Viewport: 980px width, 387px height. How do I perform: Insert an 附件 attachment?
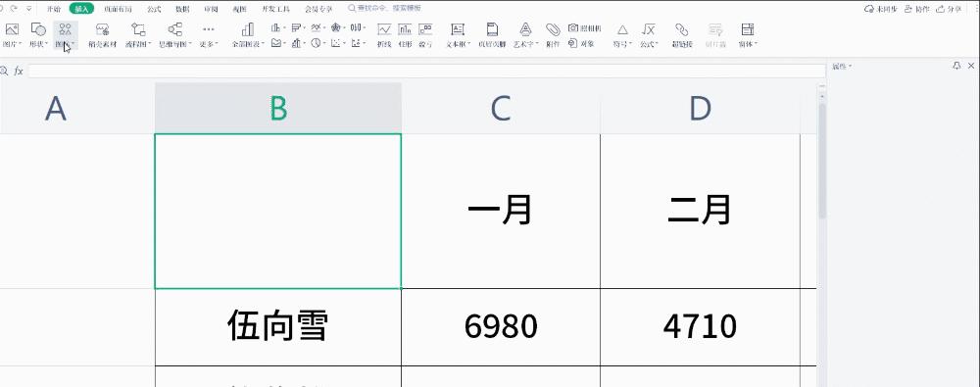[x=553, y=35]
